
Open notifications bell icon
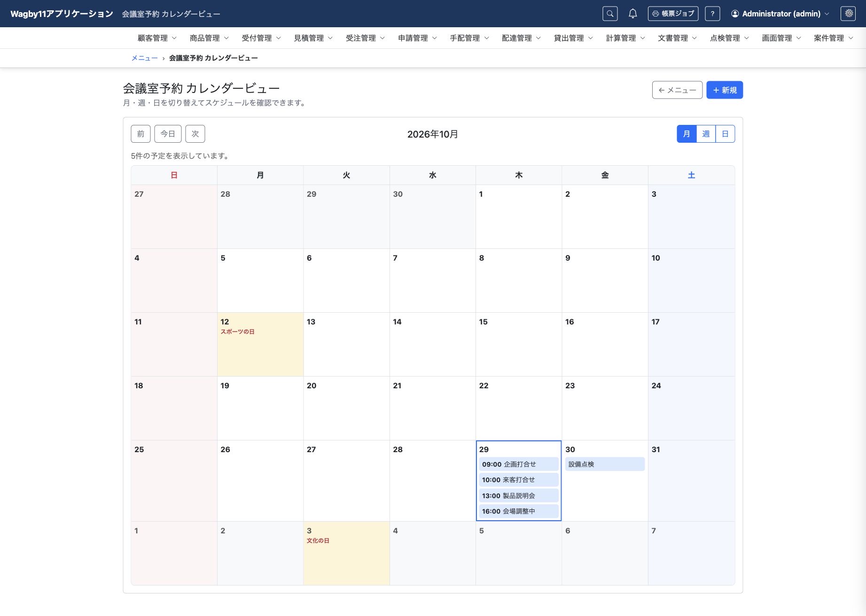(x=633, y=14)
